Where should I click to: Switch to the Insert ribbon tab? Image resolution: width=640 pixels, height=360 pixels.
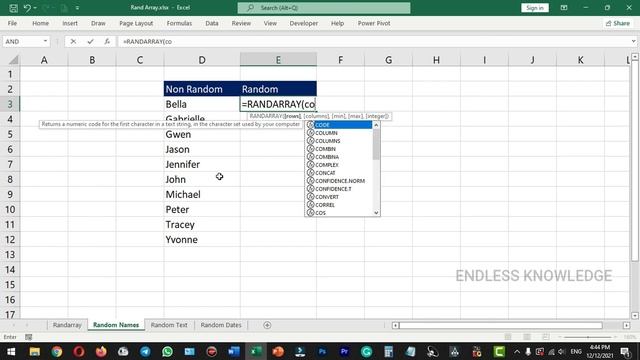pyautogui.click(x=70, y=23)
